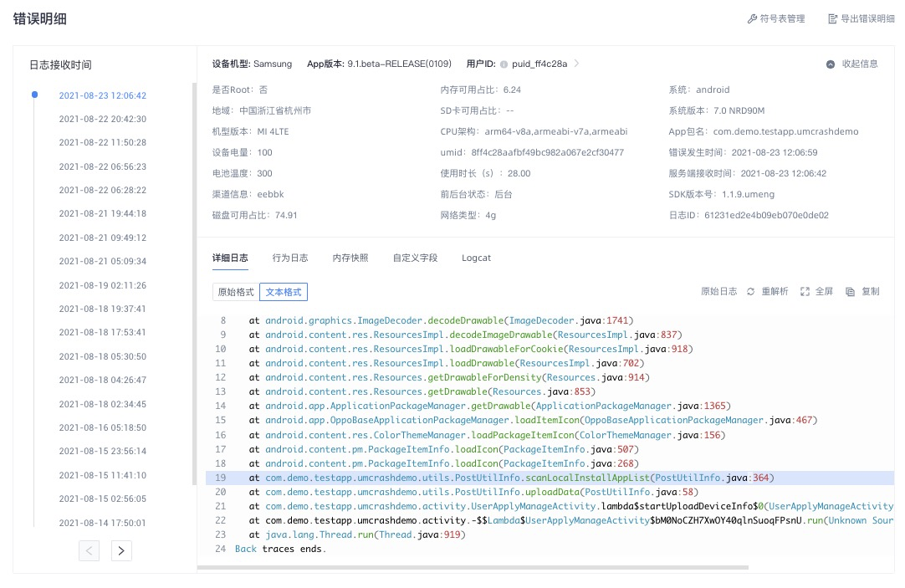Click the horizontal scrollbar under stack trace

tap(473, 567)
